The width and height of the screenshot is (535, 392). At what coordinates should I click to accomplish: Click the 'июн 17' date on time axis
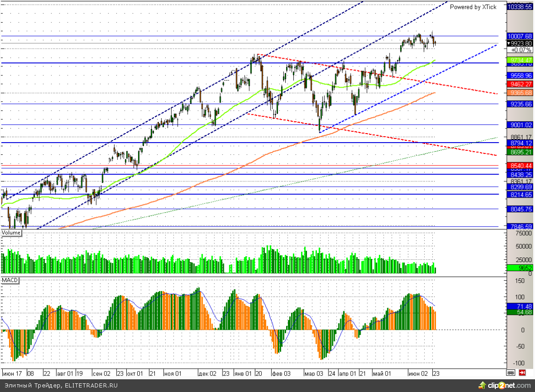coord(12,373)
